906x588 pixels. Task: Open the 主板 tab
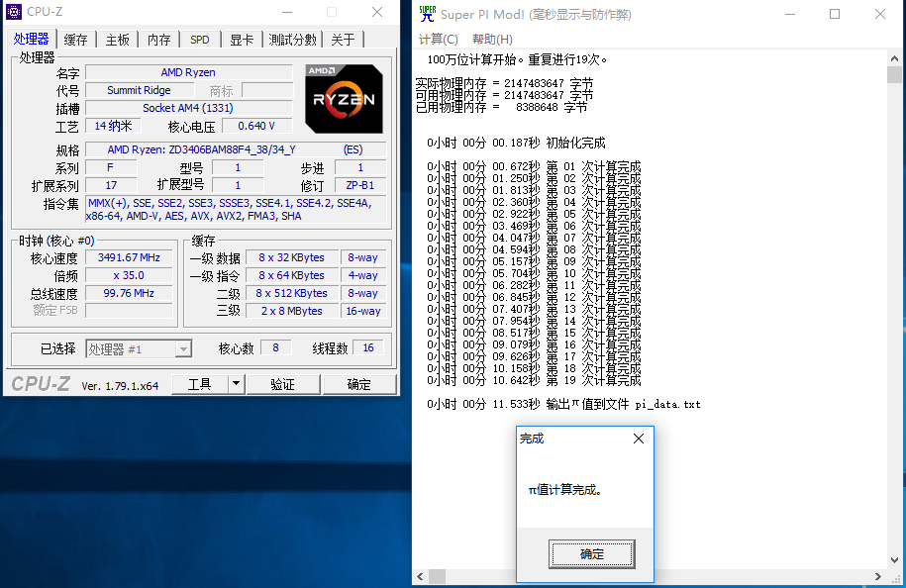click(x=116, y=40)
